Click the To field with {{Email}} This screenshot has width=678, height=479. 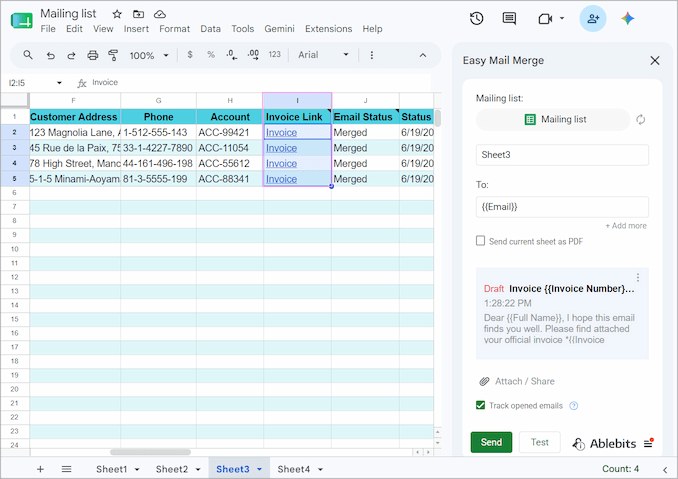(x=562, y=207)
